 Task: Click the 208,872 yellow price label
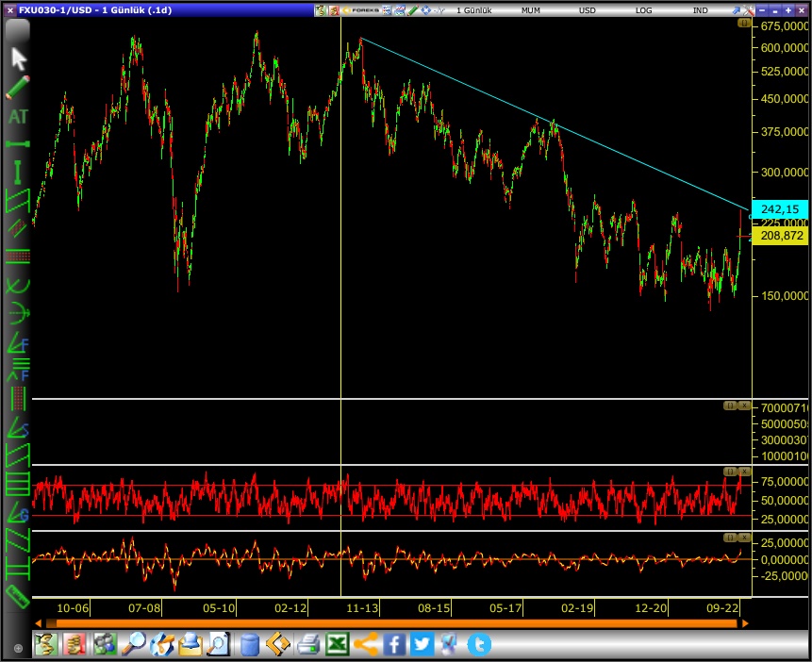(x=779, y=236)
